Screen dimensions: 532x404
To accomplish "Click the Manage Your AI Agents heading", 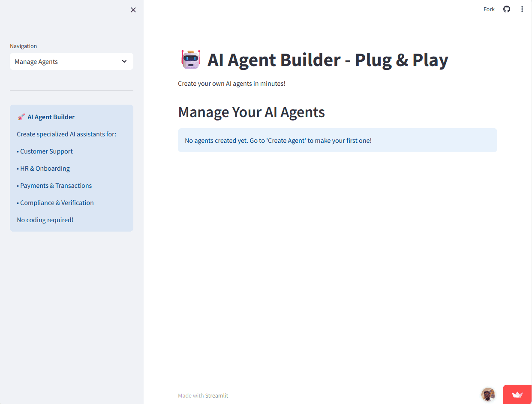I will pos(251,112).
